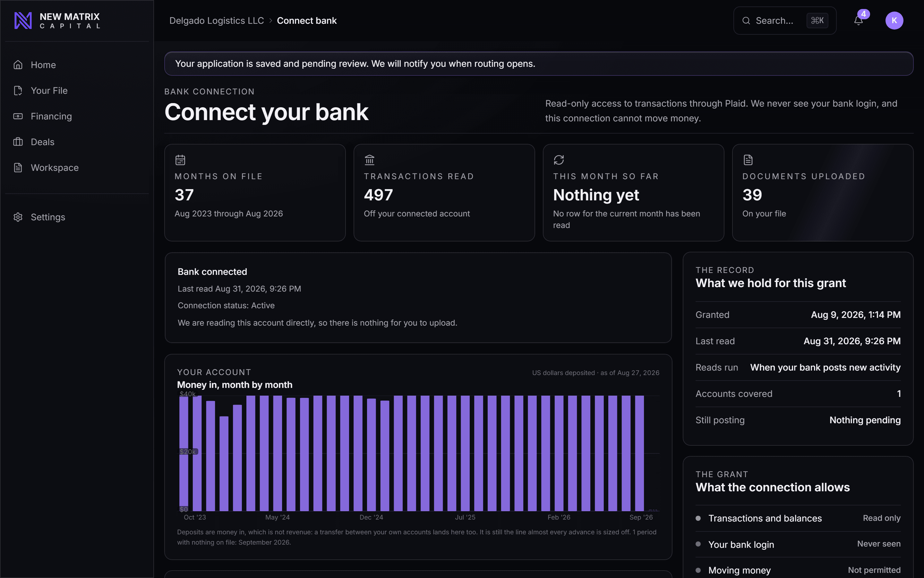This screenshot has width=924, height=578.
Task: Go to the Financing section
Action: coord(77,116)
